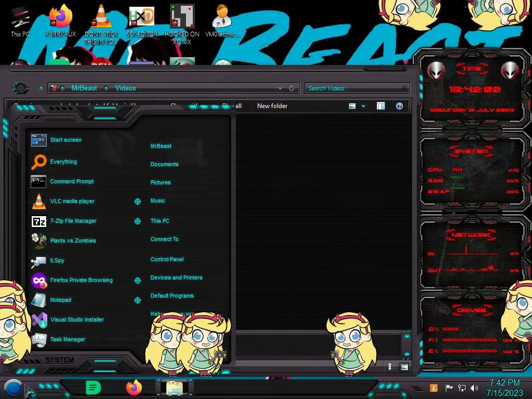The height and width of the screenshot is (399, 532).
Task: Click Play all in Explorer toolbar
Action: coord(232,106)
